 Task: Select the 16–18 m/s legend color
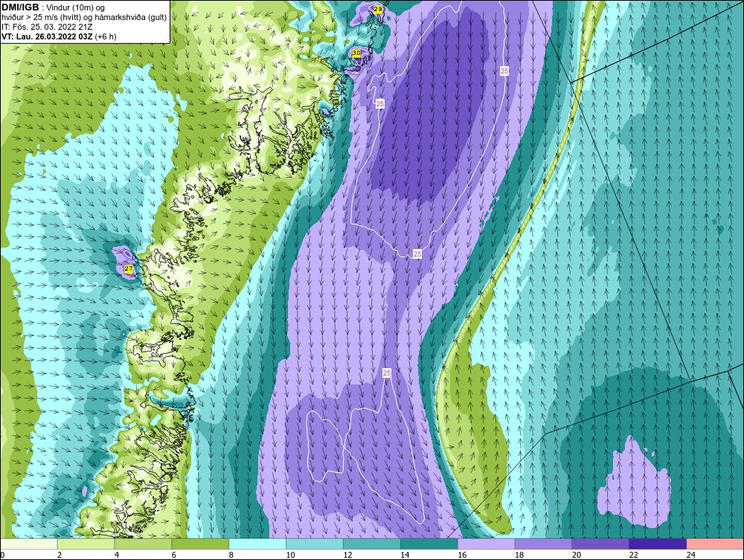coord(487,544)
